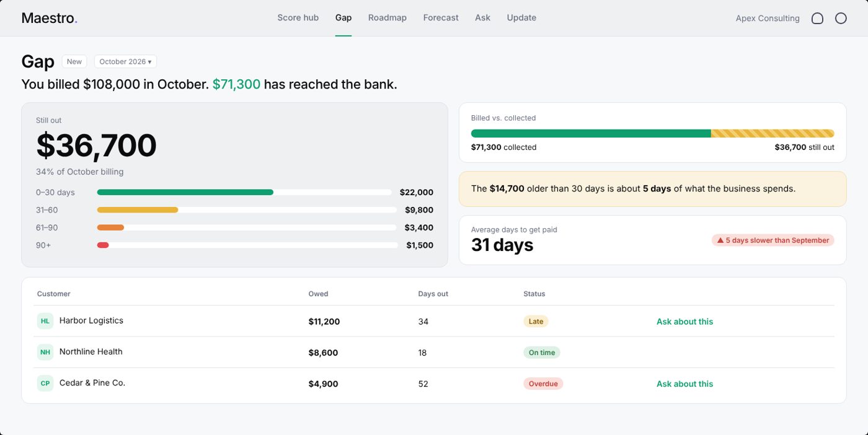Click the NH avatar for Northline Health
868x435 pixels.
tap(45, 352)
